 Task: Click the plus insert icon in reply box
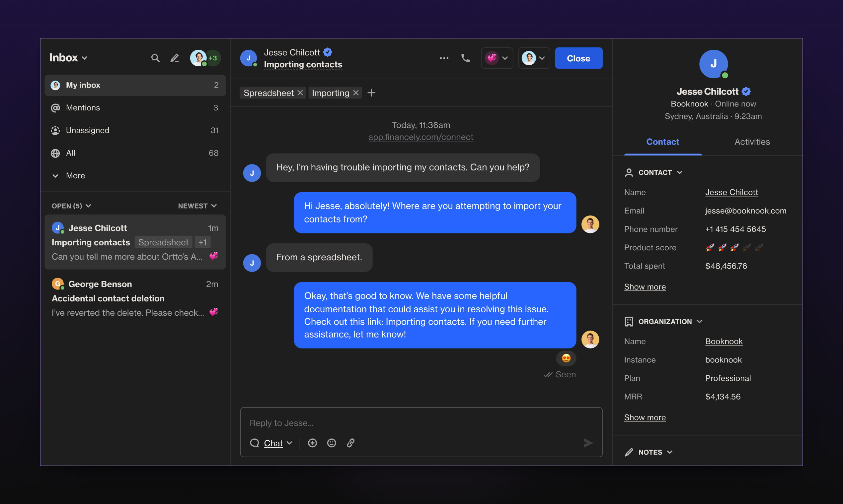[x=312, y=443]
